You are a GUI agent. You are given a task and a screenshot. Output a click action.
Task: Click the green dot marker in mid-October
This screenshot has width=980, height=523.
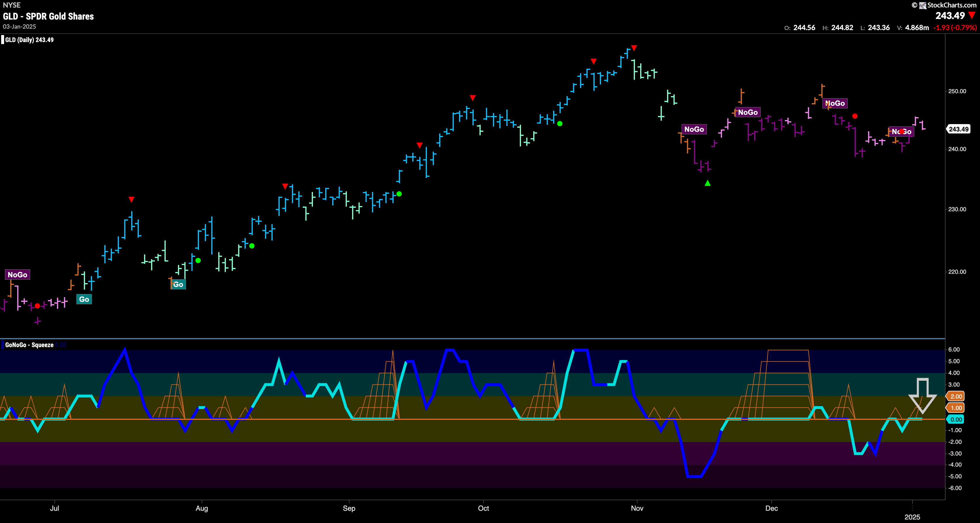click(x=560, y=124)
